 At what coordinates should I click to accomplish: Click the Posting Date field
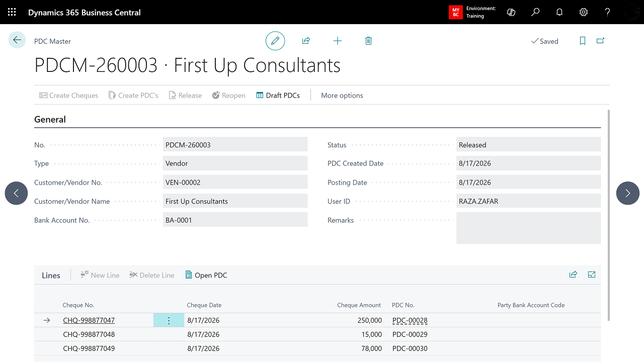528,183
